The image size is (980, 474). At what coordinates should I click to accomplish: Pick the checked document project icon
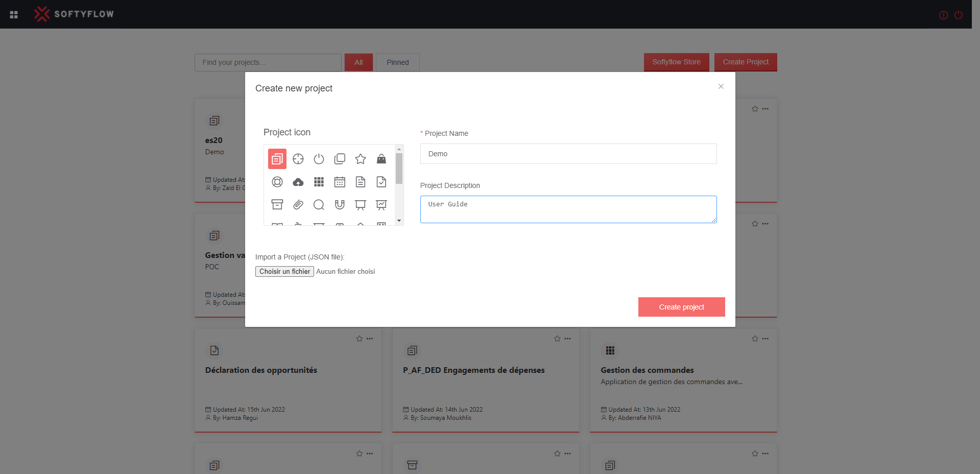[381, 182]
